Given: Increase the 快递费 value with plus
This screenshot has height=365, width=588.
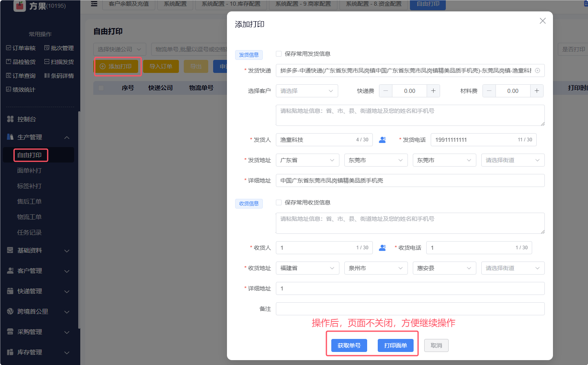Looking at the screenshot, I should (433, 91).
